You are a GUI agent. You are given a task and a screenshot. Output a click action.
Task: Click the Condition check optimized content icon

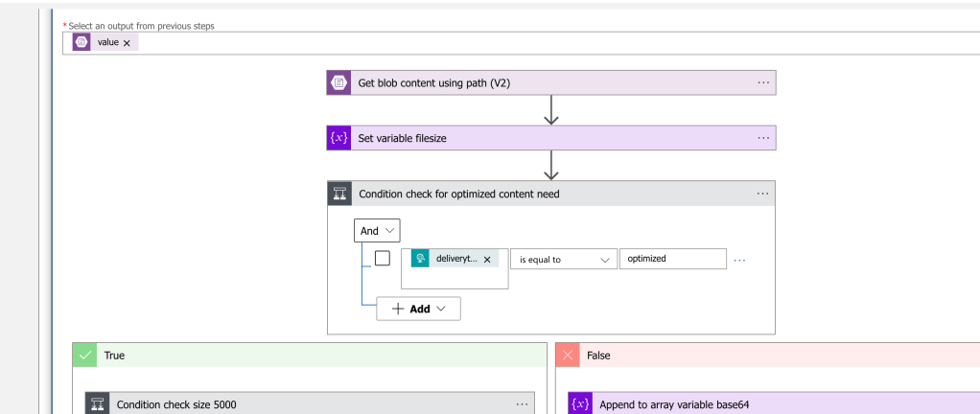(x=339, y=194)
